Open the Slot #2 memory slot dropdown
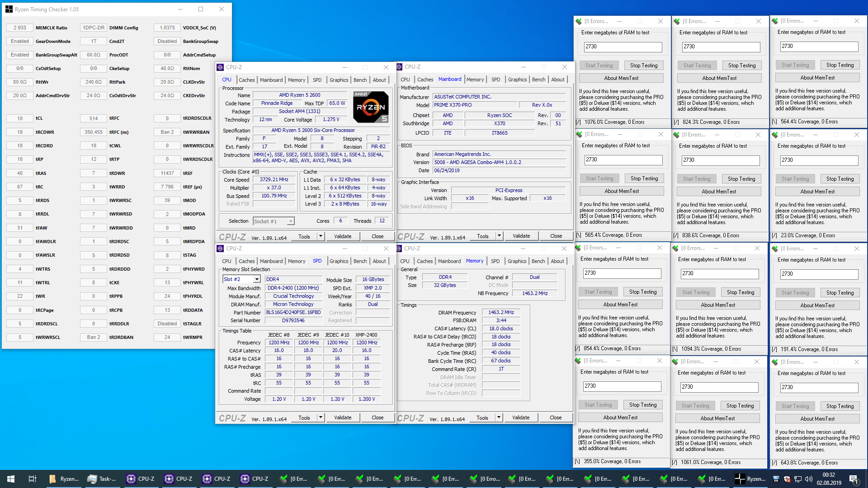This screenshot has width=868, height=488. (x=257, y=279)
